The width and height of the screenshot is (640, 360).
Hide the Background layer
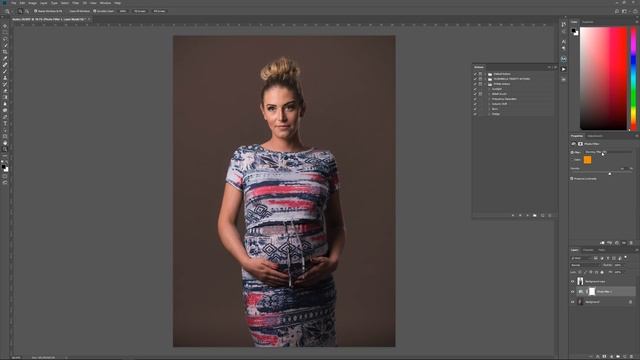coord(572,302)
